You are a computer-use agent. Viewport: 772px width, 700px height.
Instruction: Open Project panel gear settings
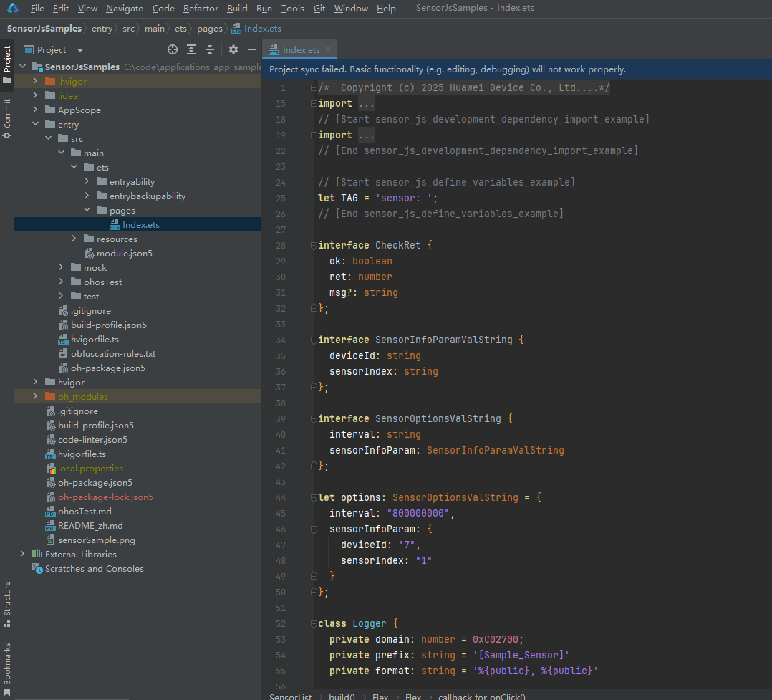click(233, 49)
